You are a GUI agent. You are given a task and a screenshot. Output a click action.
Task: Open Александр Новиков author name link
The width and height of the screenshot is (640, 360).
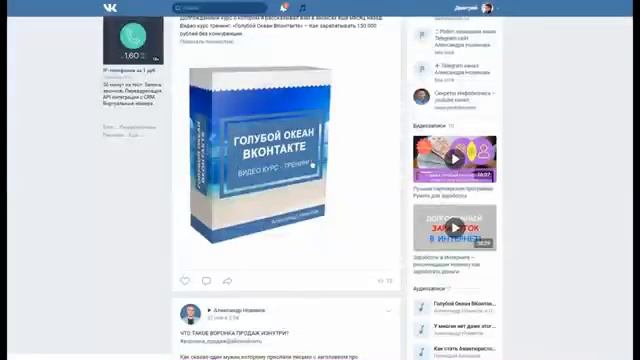[x=239, y=311]
